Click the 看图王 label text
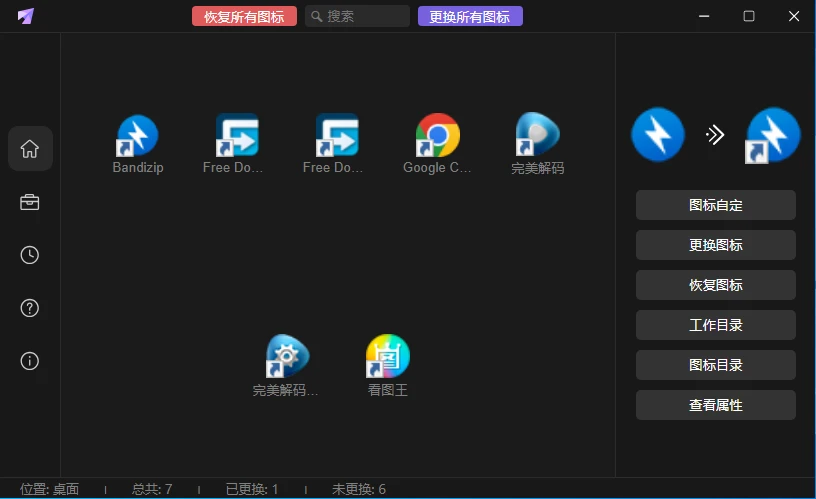816x499 pixels. click(x=388, y=390)
